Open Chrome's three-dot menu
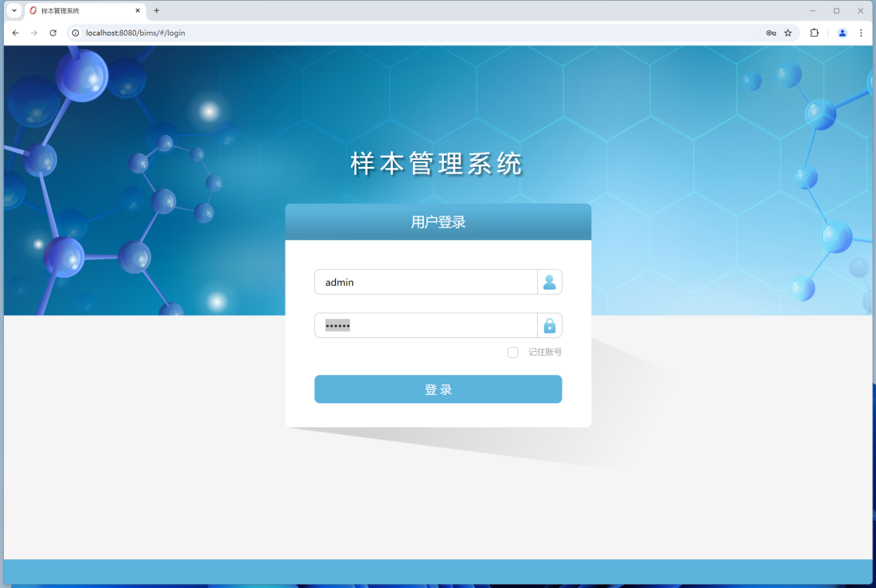This screenshot has width=876, height=588. pos(861,33)
